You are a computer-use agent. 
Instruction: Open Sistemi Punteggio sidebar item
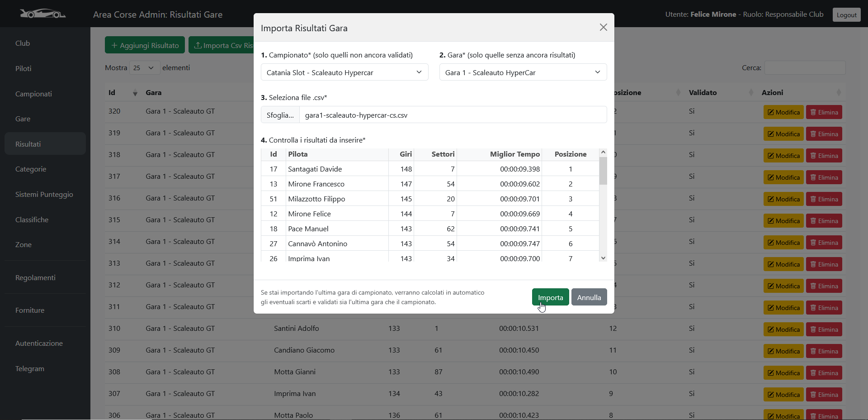44,194
